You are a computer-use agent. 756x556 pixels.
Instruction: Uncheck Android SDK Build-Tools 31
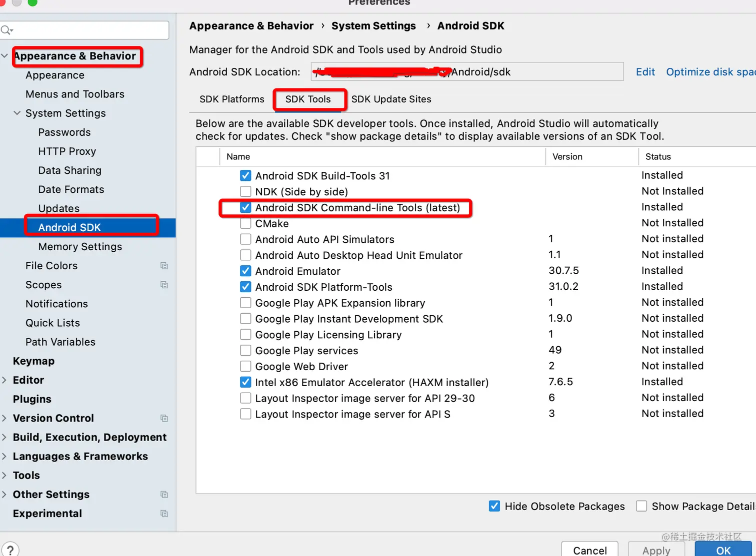tap(245, 175)
